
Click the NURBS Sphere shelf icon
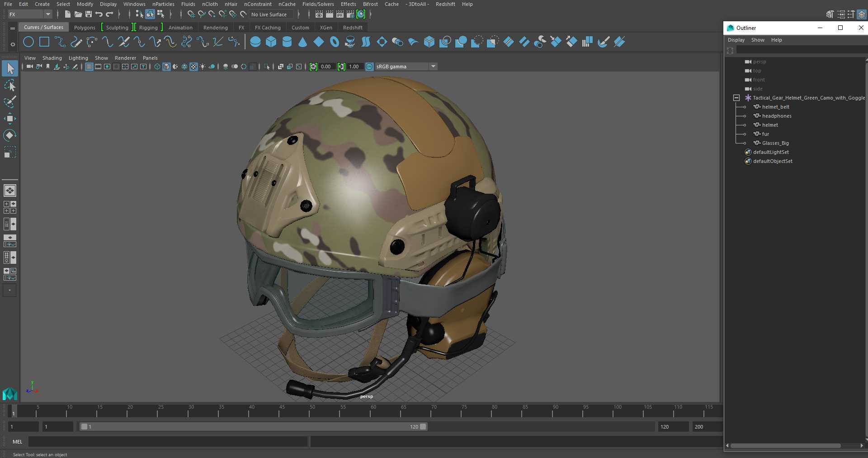coord(255,42)
